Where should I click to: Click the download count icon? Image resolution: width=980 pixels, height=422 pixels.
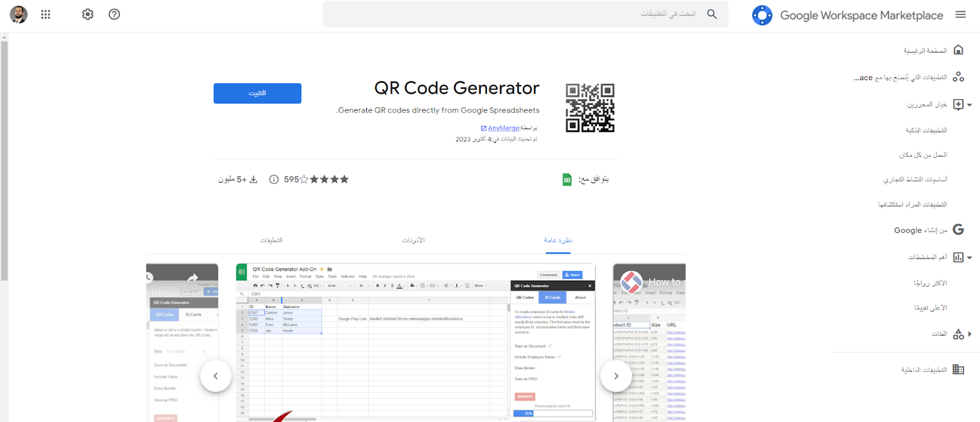click(254, 179)
